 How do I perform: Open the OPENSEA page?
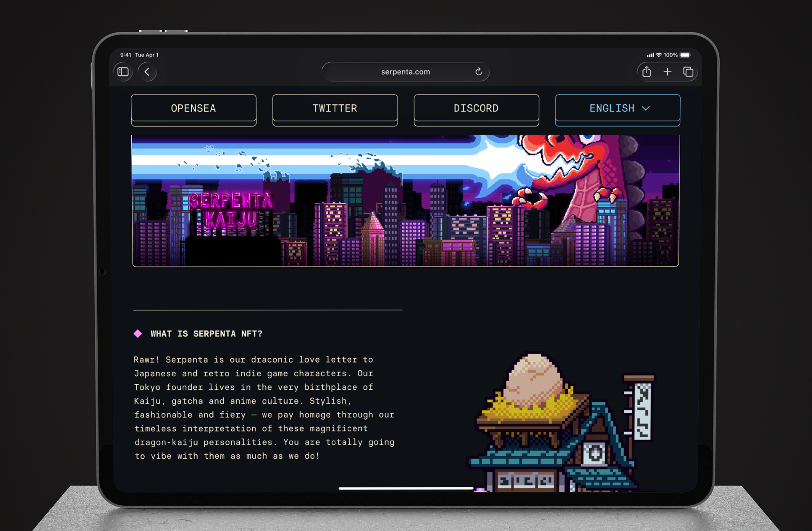[193, 108]
